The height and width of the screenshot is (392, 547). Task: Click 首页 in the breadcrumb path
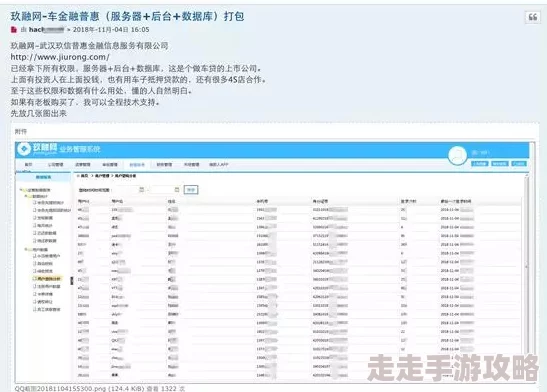pyautogui.click(x=84, y=176)
